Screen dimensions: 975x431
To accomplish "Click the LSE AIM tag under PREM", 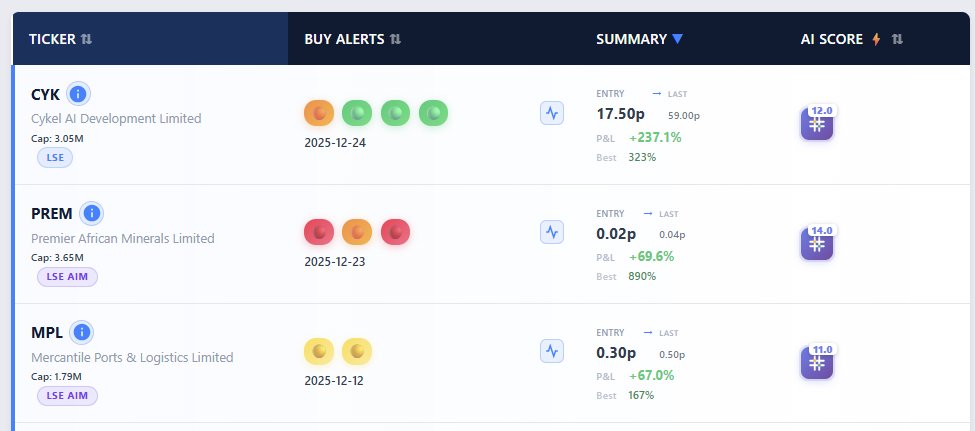I will [68, 277].
